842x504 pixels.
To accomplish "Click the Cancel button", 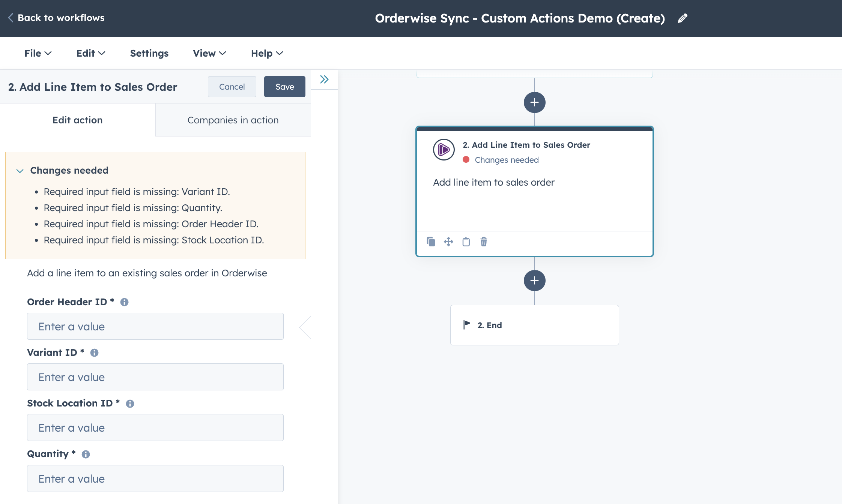I will [x=232, y=87].
